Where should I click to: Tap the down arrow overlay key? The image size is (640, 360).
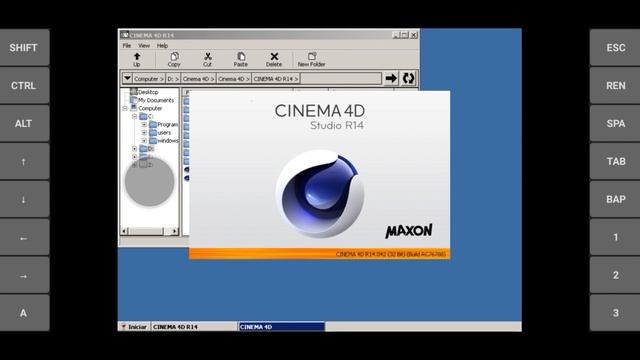[24, 199]
